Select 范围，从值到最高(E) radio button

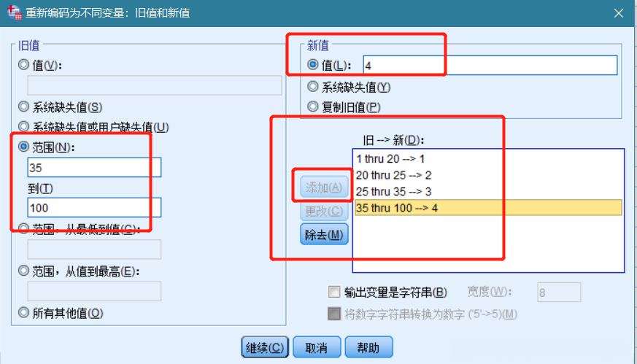(23, 271)
